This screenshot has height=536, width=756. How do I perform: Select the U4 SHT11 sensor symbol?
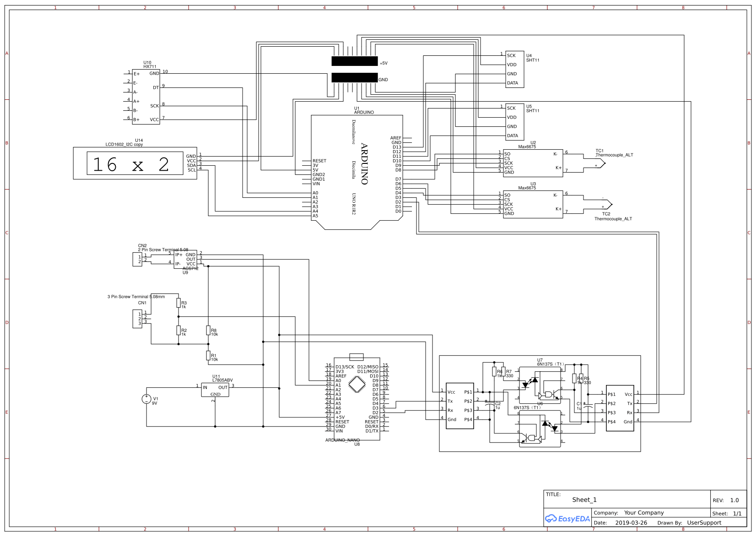(515, 69)
